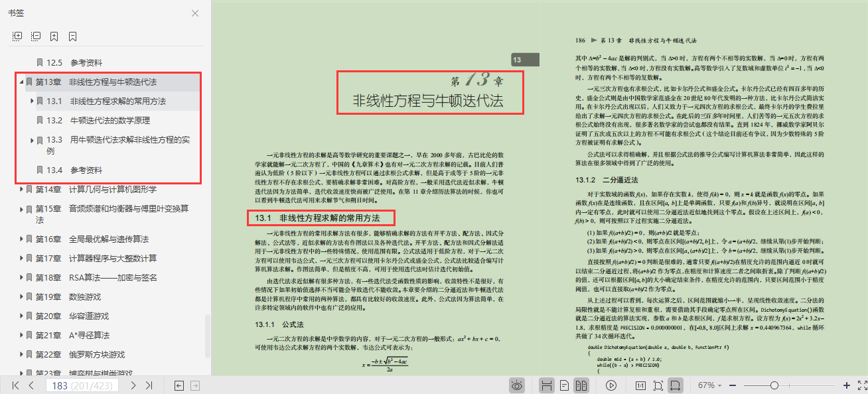The height and width of the screenshot is (394, 868).
Task: Click the fit width icon
Action: click(676, 384)
